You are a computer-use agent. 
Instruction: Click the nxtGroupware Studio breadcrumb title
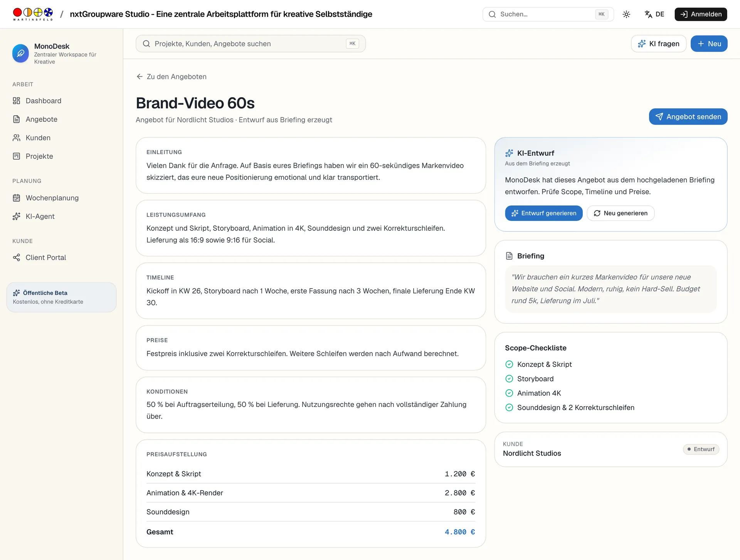tap(221, 14)
